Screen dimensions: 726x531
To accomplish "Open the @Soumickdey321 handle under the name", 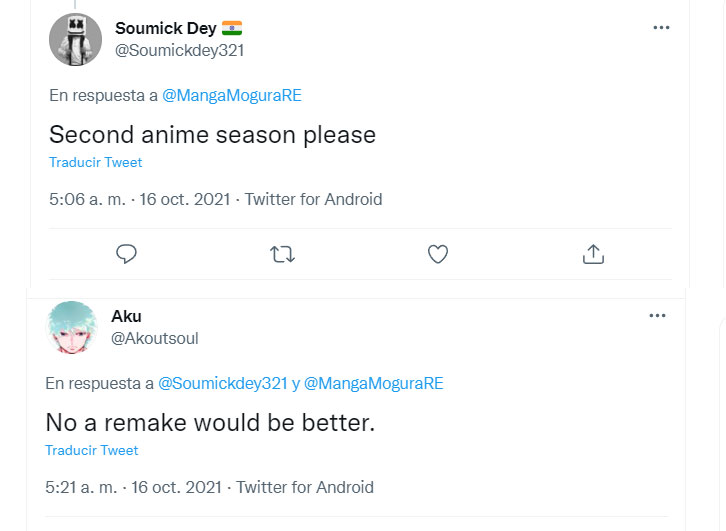I will point(180,50).
